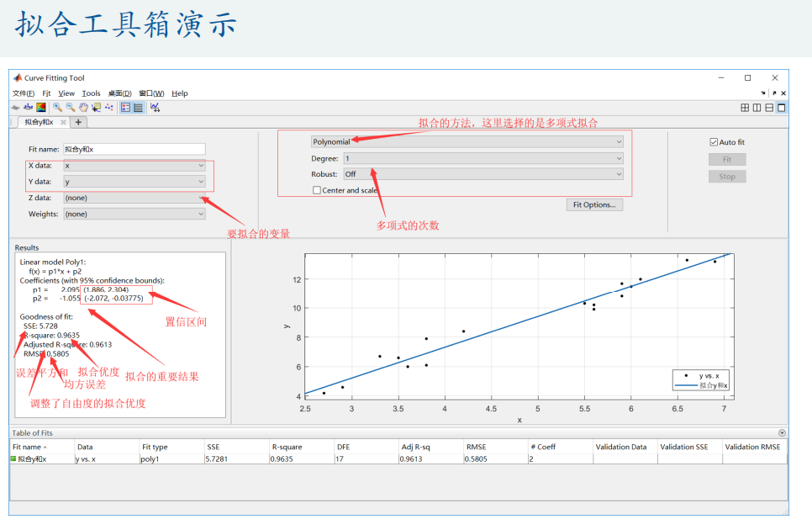Screen dimensions: 812x530
Task: Select the Data Cursor tool
Action: [x=96, y=108]
